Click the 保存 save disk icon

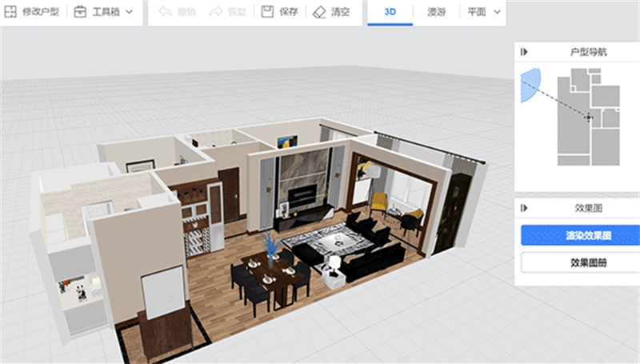(267, 11)
